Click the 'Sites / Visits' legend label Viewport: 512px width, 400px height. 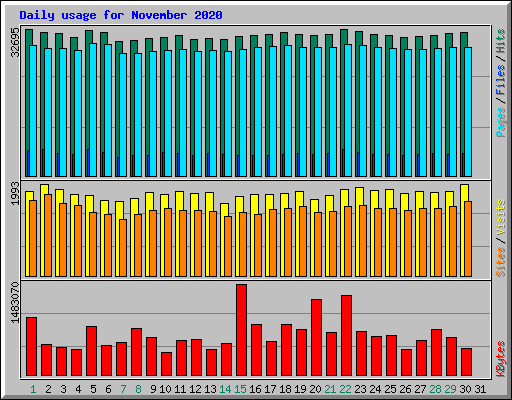[501, 238]
